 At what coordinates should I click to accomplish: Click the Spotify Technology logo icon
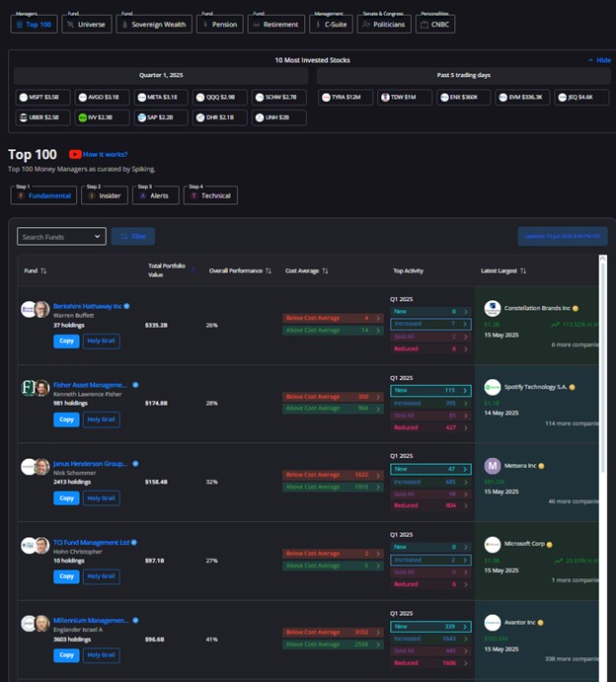tap(493, 387)
